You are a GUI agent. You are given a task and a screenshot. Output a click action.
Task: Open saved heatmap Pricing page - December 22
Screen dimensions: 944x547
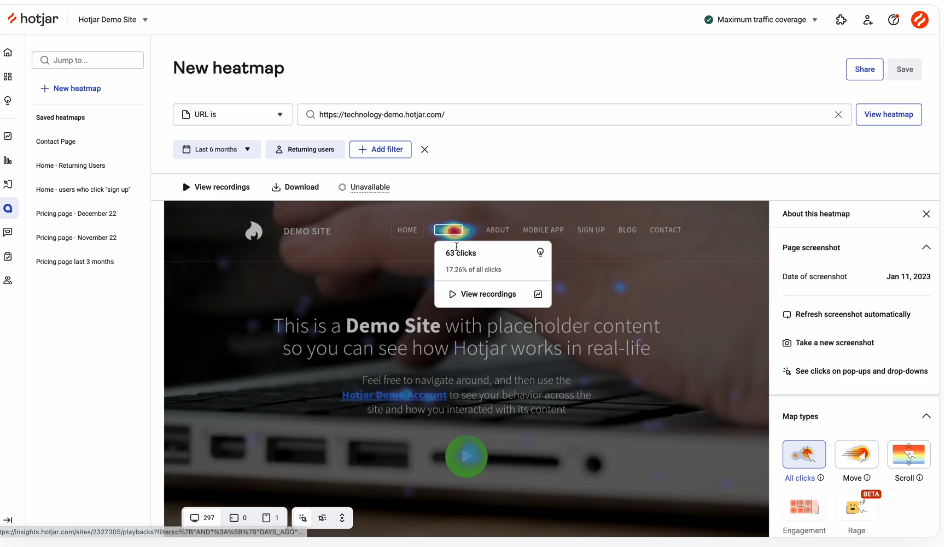click(x=76, y=214)
